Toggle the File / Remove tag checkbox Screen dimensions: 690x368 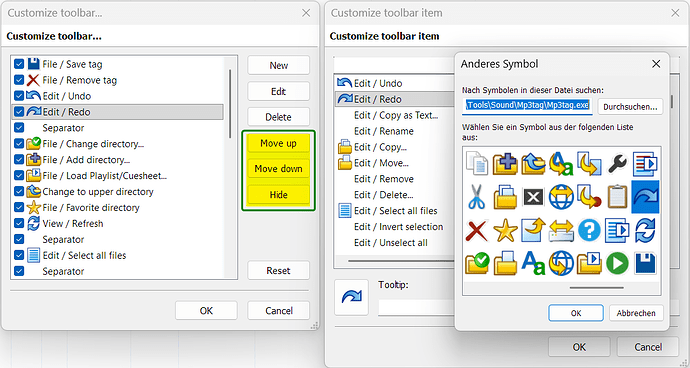(19, 80)
